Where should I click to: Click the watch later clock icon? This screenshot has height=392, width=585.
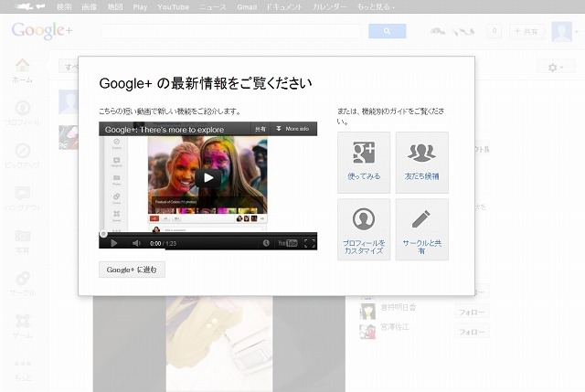pyautogui.click(x=266, y=243)
